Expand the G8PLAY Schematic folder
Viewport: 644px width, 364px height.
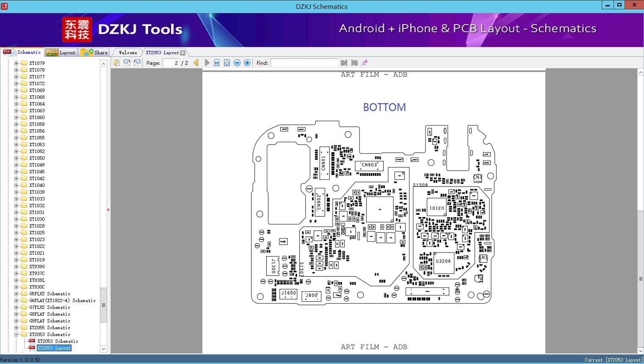click(x=16, y=314)
